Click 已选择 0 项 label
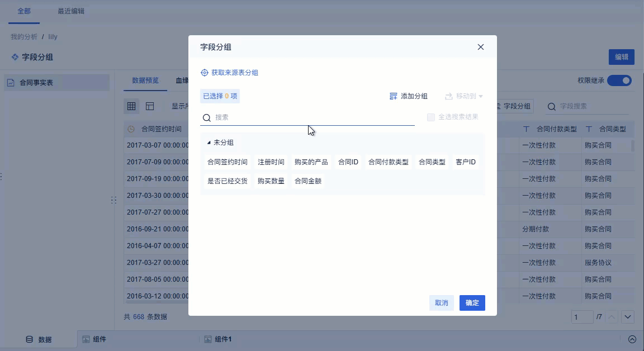The height and width of the screenshot is (351, 644). click(220, 96)
